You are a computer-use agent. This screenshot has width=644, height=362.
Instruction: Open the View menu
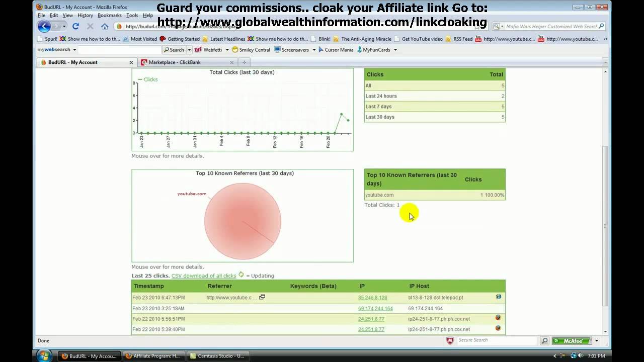click(67, 16)
